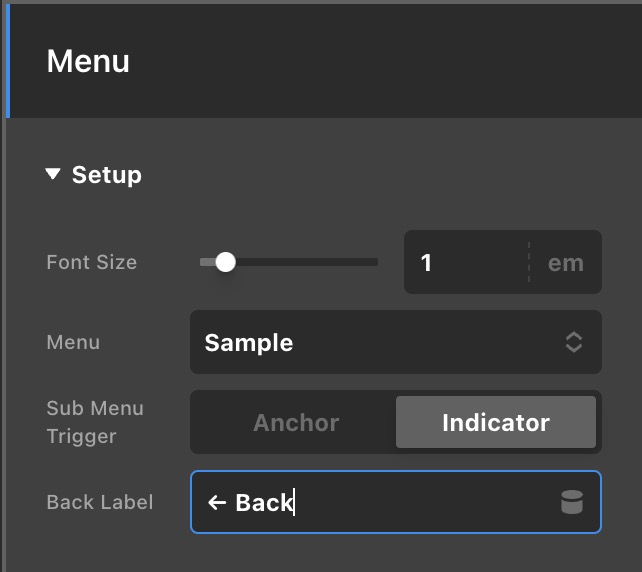Viewport: 642px width, 572px height.
Task: Click the left arrow character in Back Label input
Action: 217,502
